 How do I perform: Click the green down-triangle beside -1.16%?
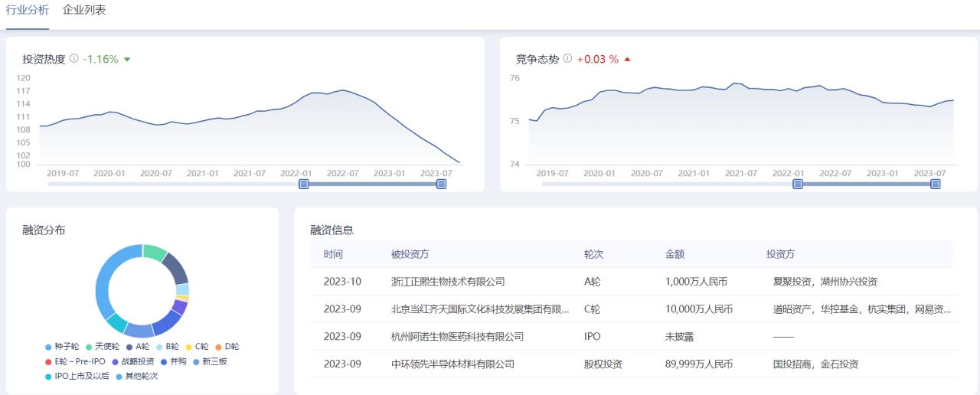(x=127, y=60)
